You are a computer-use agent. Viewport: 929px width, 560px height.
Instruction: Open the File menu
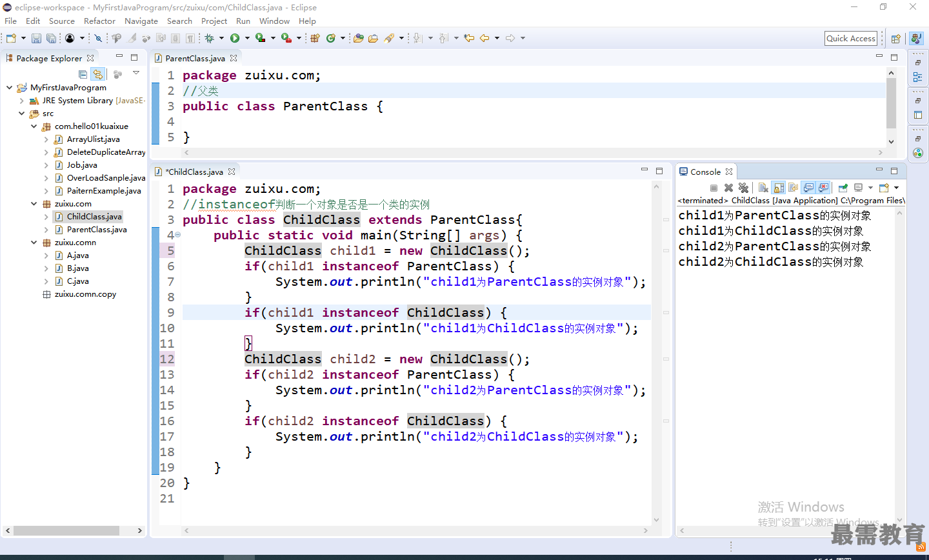tap(11, 21)
